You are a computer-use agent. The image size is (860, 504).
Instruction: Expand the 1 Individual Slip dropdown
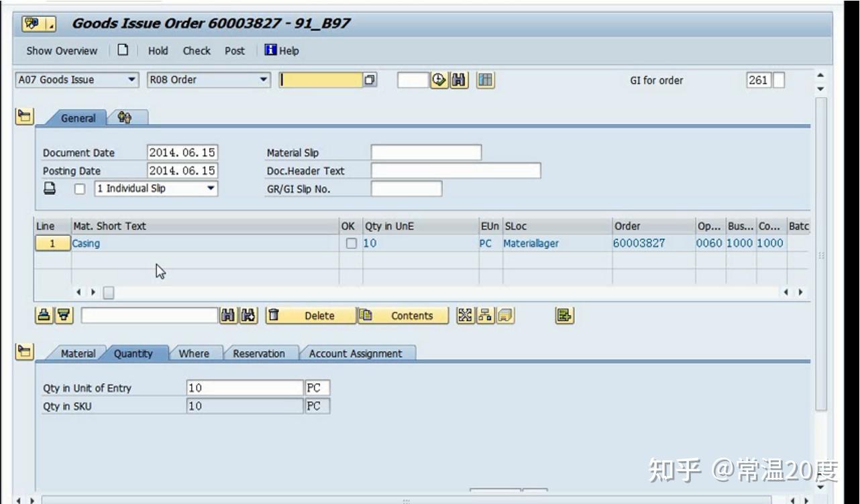click(x=208, y=188)
